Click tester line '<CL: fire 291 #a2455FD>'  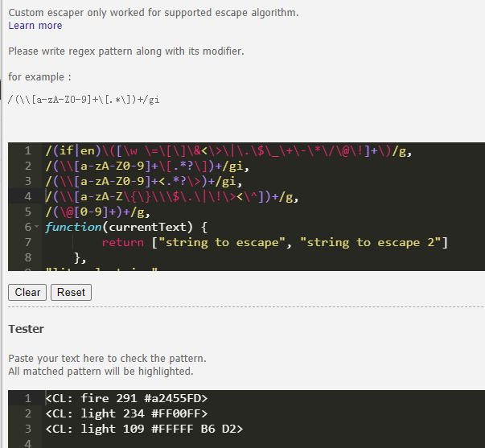[126, 398]
